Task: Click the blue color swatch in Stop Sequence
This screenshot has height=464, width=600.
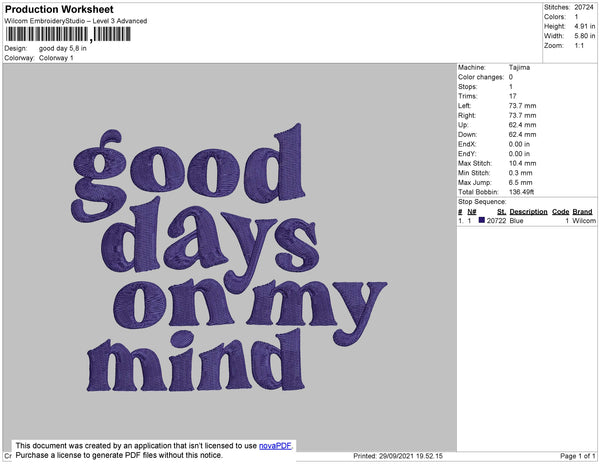Action: [x=481, y=220]
